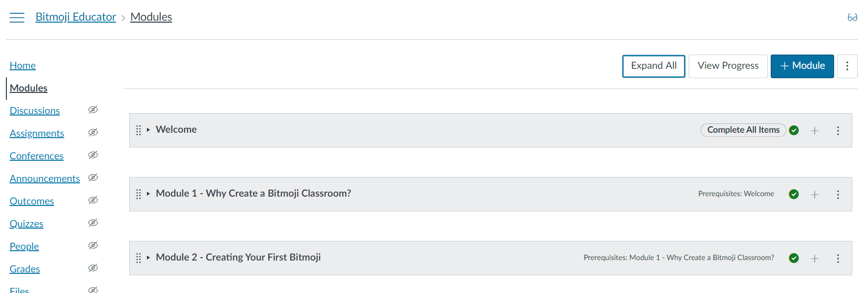Add item to Welcome module with plus icon

(x=814, y=130)
